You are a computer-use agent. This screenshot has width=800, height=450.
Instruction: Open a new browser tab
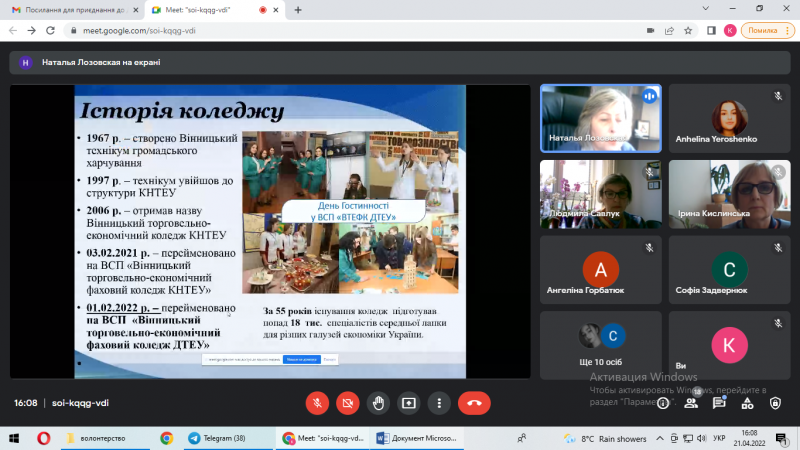298,10
